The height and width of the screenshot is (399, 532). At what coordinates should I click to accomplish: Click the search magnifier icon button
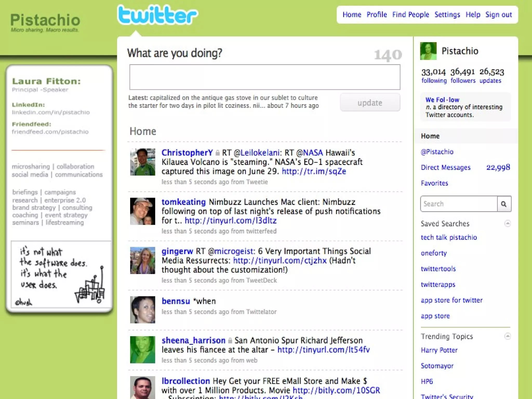[504, 204]
